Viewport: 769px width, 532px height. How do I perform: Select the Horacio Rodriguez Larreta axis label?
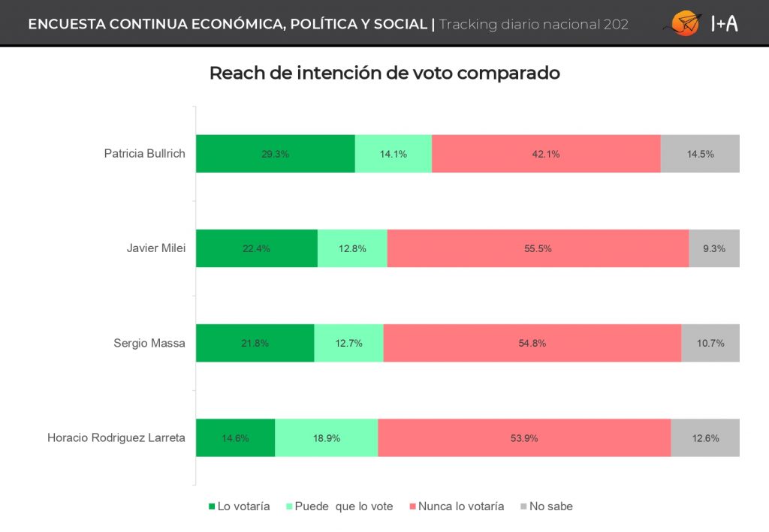[x=116, y=437]
